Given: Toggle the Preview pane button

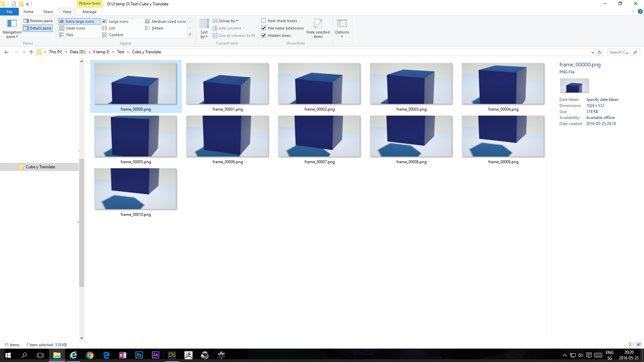Looking at the screenshot, I should [38, 21].
